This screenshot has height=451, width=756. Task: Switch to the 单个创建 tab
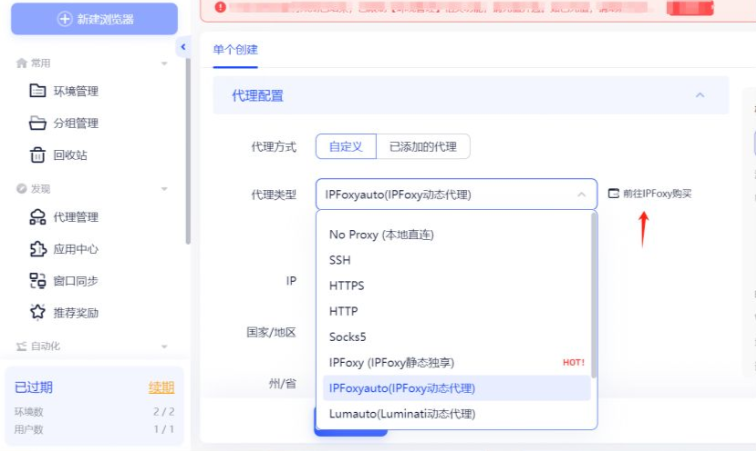[235, 49]
